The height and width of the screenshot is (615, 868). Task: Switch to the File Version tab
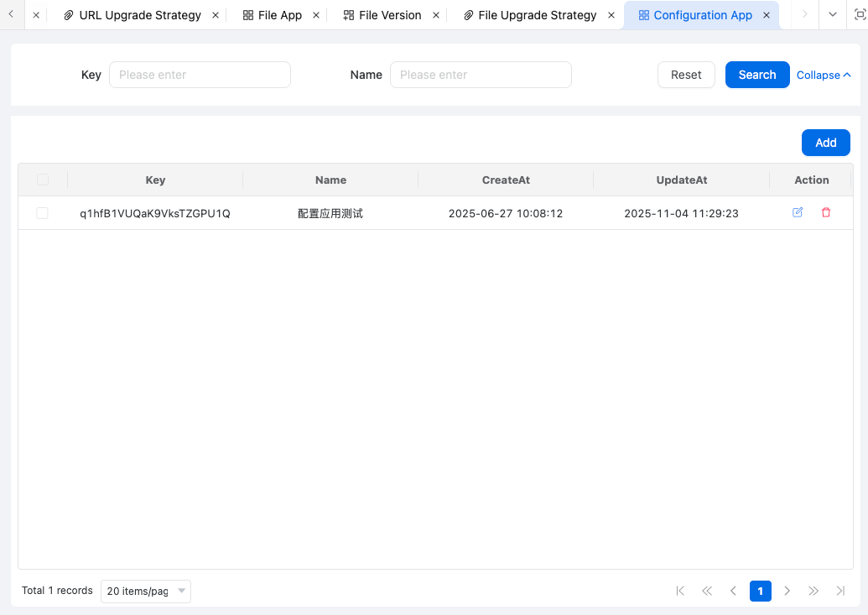click(389, 15)
